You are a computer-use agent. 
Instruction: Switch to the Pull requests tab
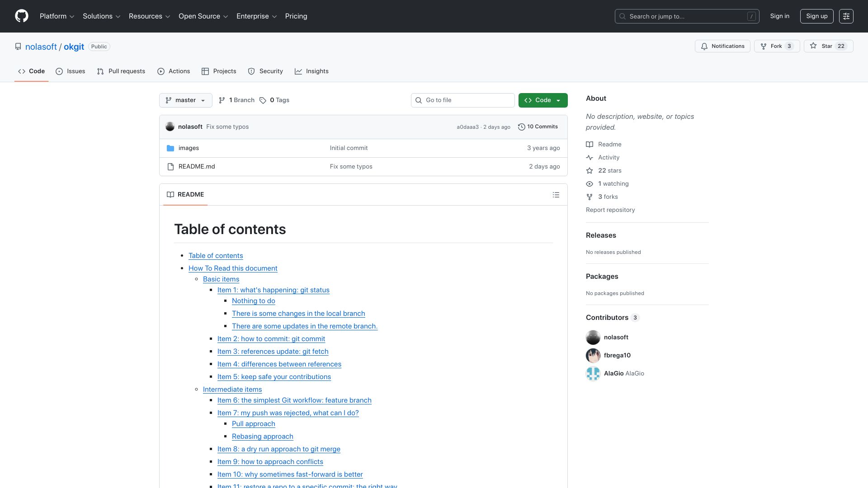point(121,71)
